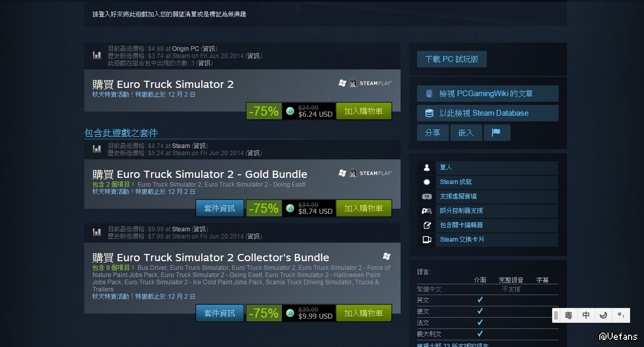Toggle half-moon width mode in IME toolbar
Screen dimensions: 644x347
[603, 315]
